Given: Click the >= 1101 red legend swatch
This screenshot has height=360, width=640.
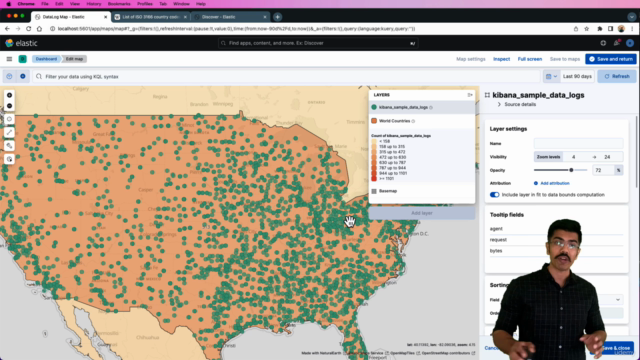Looking at the screenshot, I should 374,178.
